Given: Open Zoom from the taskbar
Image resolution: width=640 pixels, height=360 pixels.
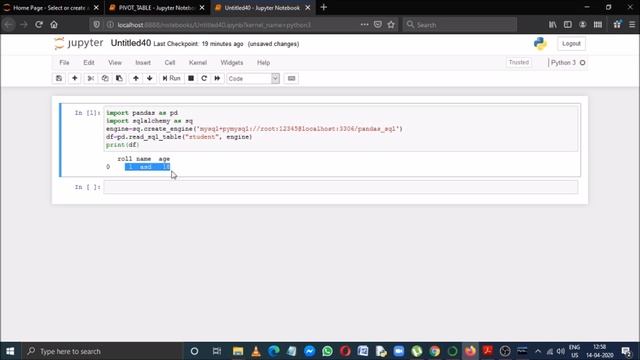Looking at the screenshot, I should tap(399, 351).
